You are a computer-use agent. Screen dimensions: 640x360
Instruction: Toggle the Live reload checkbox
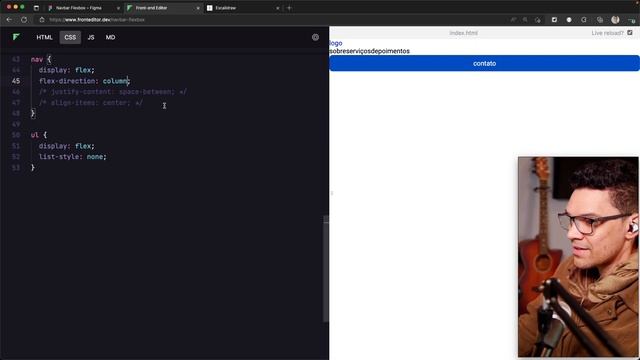point(630,33)
